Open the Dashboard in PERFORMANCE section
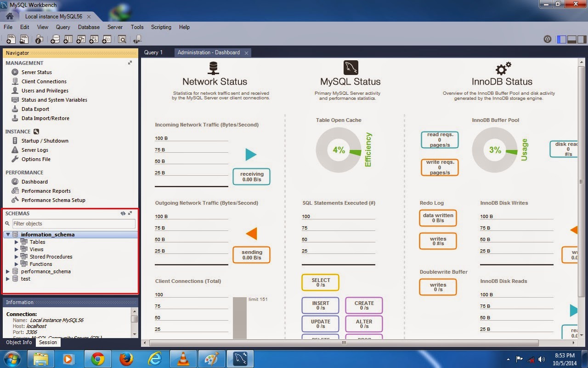 click(34, 182)
